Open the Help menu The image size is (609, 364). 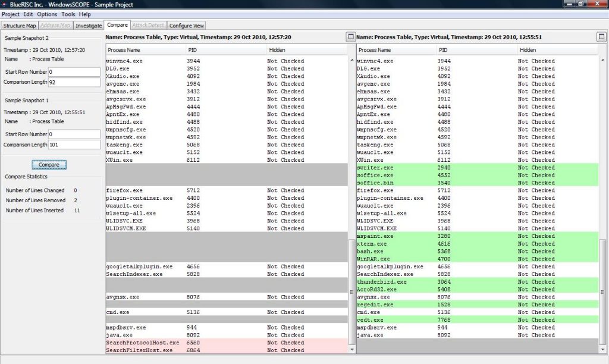click(84, 14)
